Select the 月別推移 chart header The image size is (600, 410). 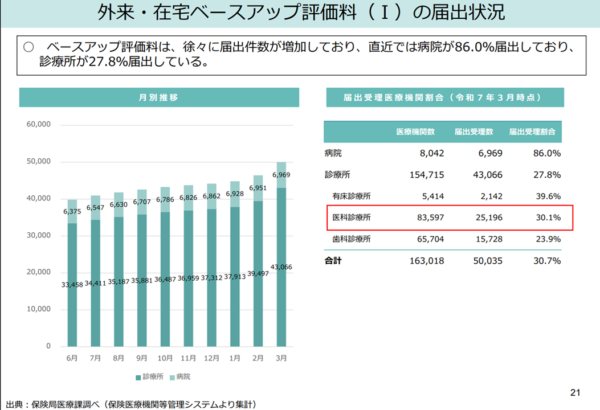157,97
